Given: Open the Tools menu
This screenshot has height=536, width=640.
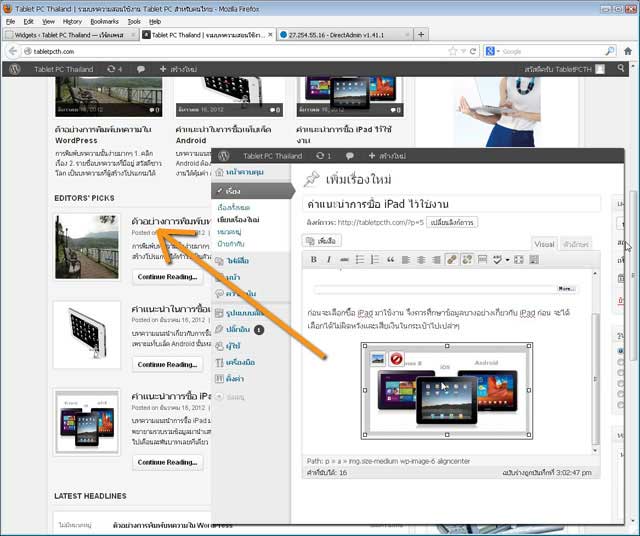Looking at the screenshot, I should 134,21.
